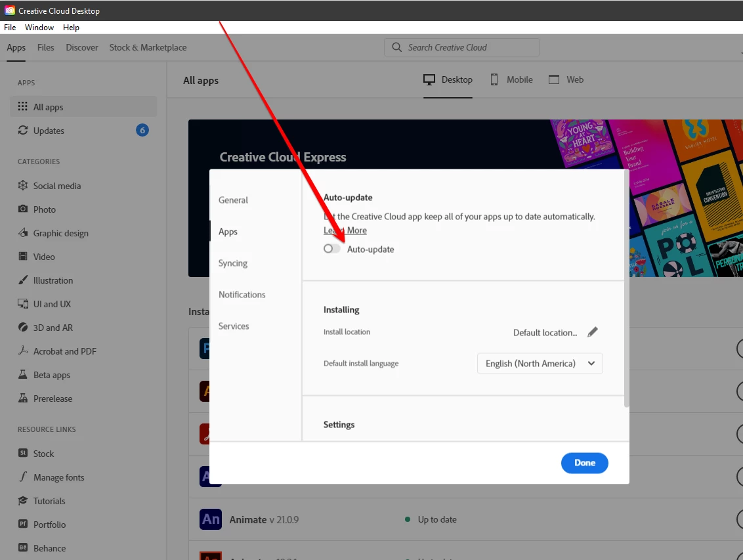Open the Learn More link
This screenshot has height=560, width=743.
point(345,230)
